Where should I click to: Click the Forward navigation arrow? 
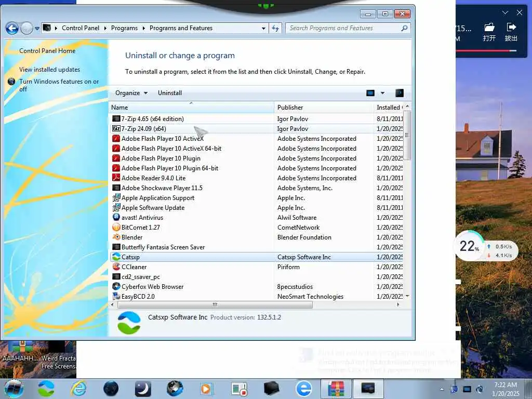click(26, 28)
